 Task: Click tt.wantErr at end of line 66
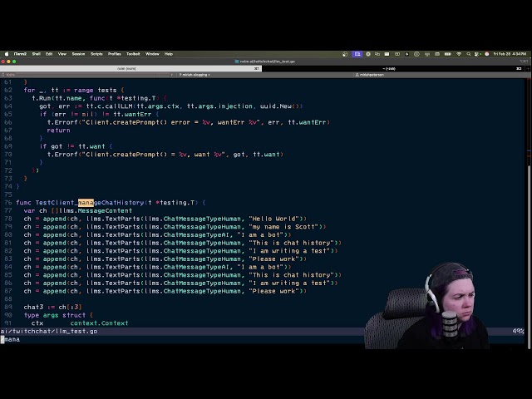click(307, 122)
